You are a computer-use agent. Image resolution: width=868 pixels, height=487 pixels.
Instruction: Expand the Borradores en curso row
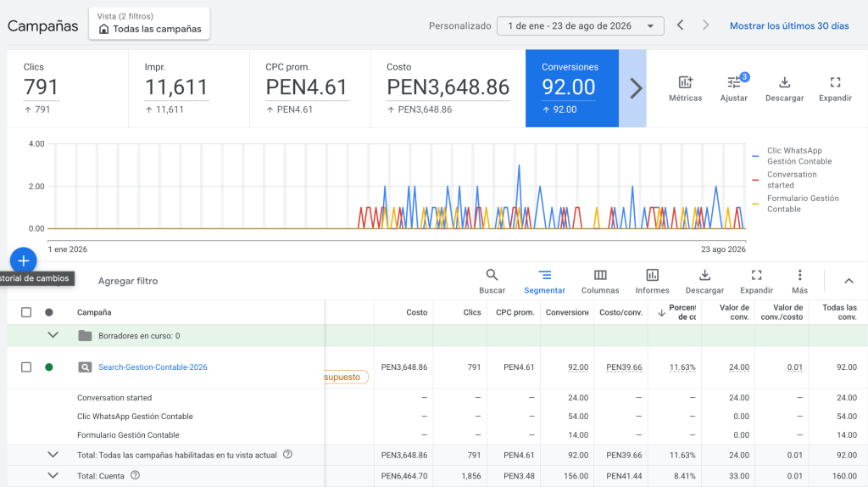[53, 335]
